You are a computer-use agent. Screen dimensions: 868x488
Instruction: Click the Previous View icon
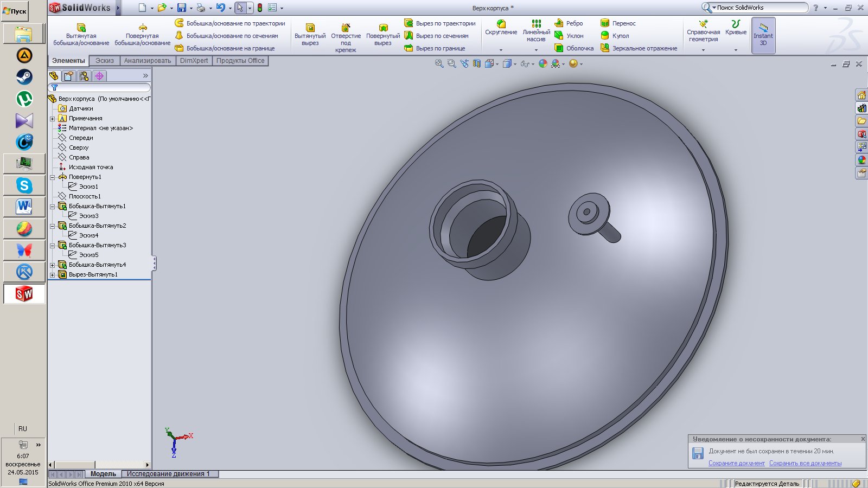click(x=464, y=63)
